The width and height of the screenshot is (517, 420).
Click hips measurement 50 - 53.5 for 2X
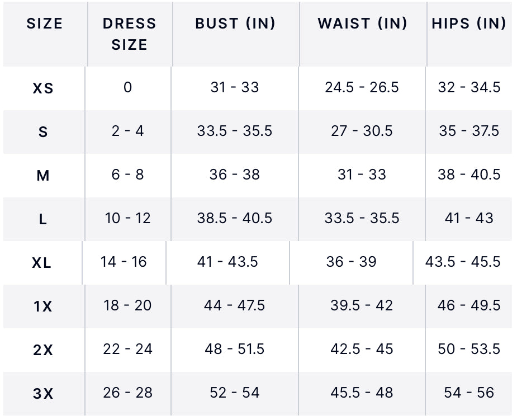[x=469, y=349]
